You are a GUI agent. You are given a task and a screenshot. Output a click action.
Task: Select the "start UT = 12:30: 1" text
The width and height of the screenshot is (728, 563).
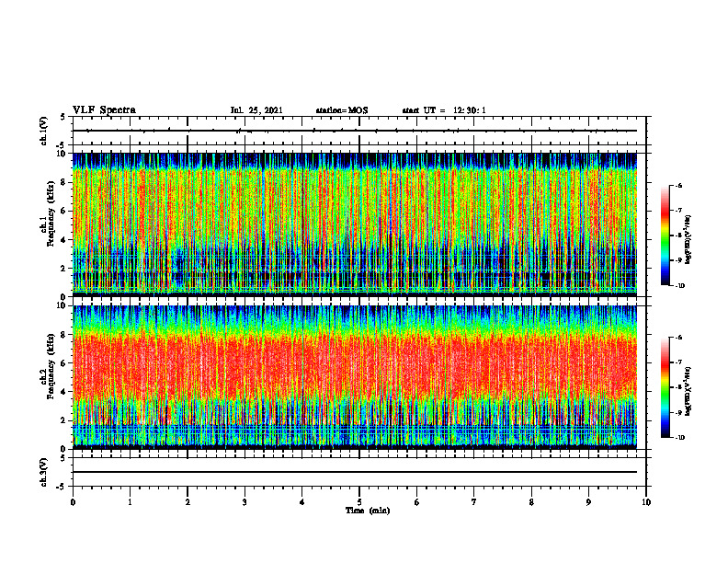[x=444, y=110]
